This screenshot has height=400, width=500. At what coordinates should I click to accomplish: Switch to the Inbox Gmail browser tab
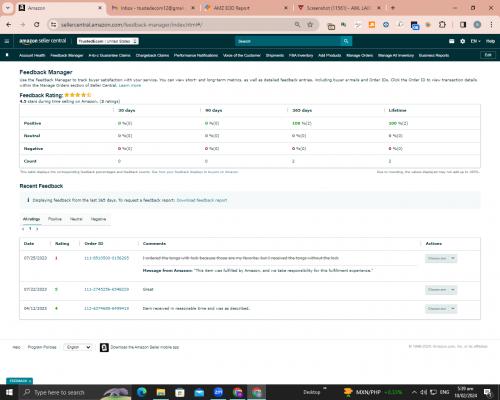[x=153, y=8]
